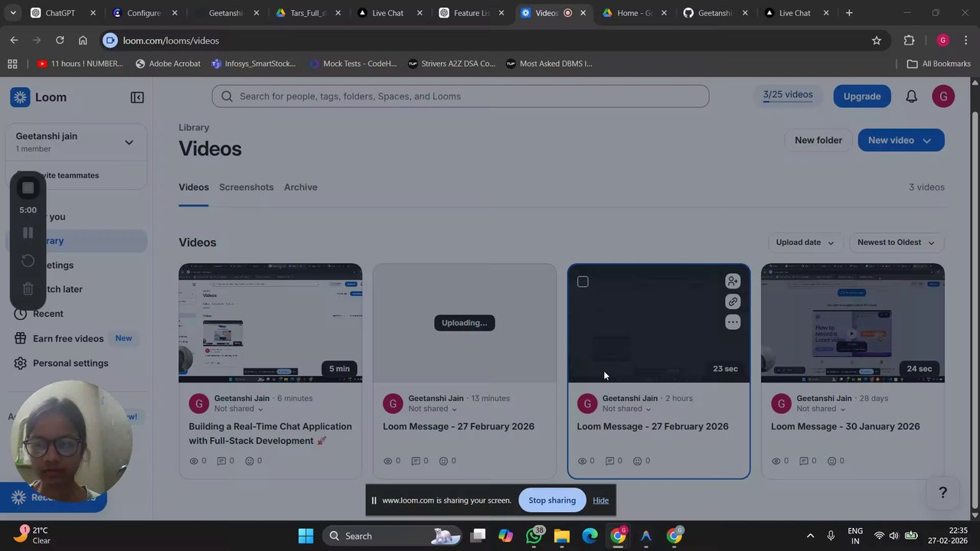Open the Windows Start button

(x=305, y=536)
